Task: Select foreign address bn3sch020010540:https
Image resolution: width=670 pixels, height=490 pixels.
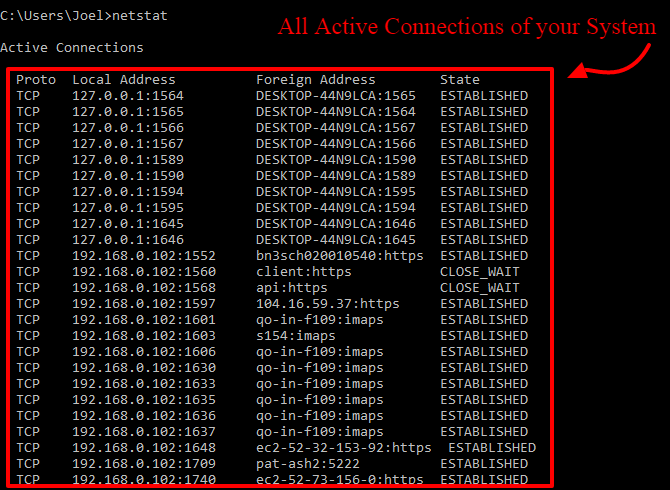Action: [339, 255]
